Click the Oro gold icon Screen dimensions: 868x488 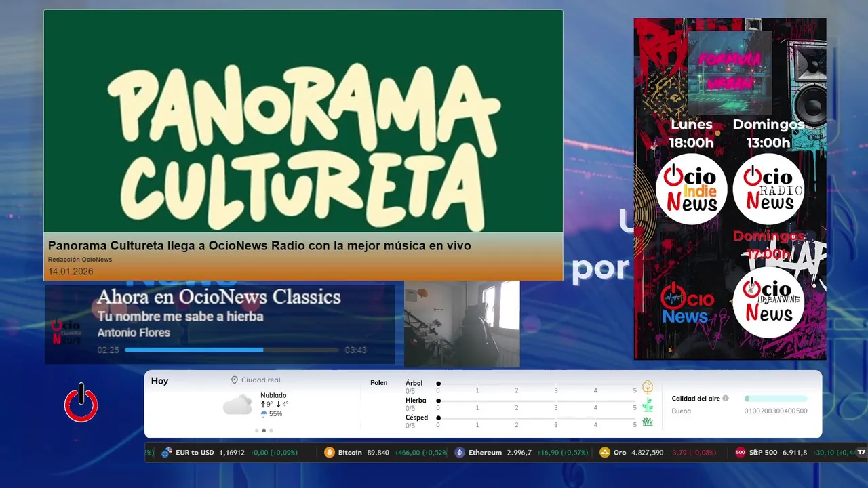click(x=605, y=453)
